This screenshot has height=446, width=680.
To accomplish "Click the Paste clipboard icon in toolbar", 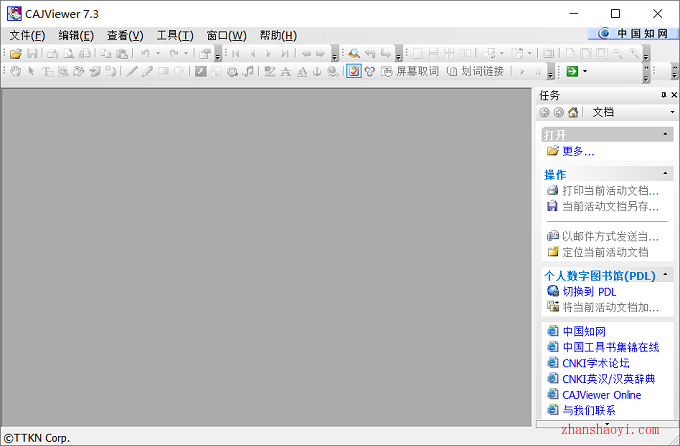I will click(122, 53).
